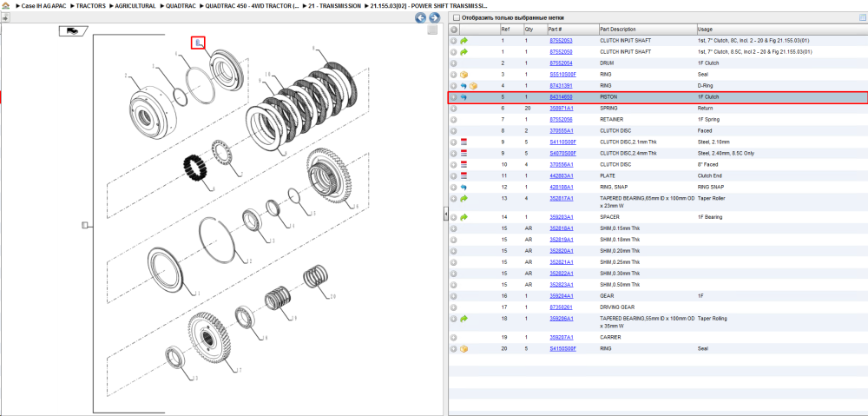Click green arrow icon for part 359206A1

[x=464, y=319]
